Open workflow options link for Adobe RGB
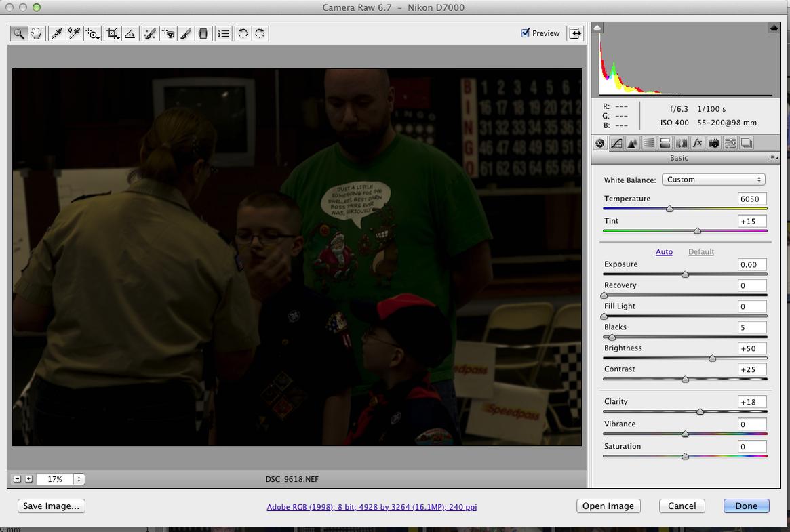Image resolution: width=790 pixels, height=532 pixels. coord(372,507)
